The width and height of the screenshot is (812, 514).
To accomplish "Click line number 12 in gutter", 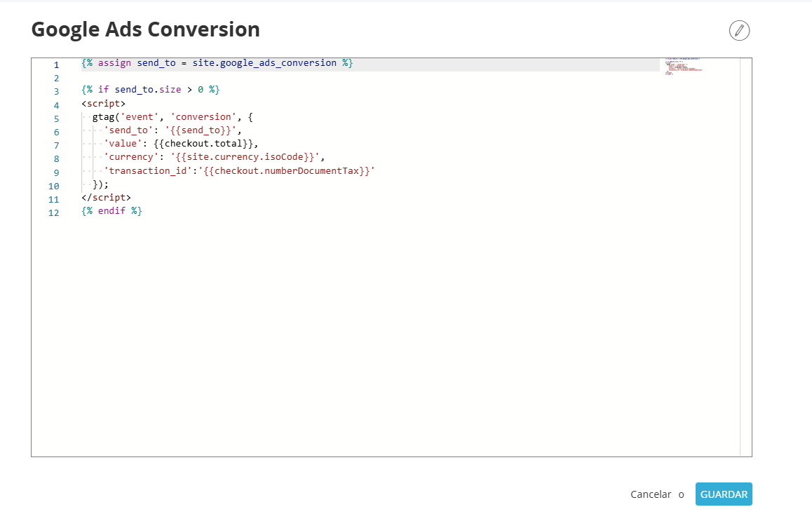I will point(54,212).
